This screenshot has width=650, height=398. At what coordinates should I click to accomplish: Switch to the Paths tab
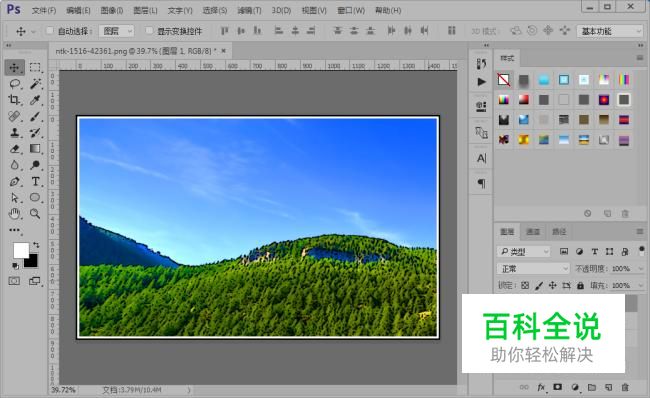click(559, 231)
